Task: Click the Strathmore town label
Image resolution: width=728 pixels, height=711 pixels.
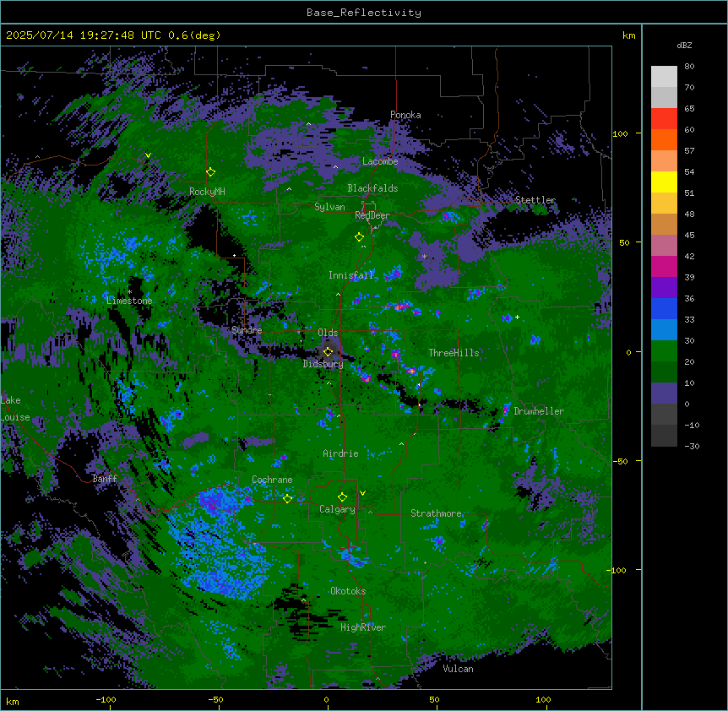Action: pyautogui.click(x=436, y=513)
